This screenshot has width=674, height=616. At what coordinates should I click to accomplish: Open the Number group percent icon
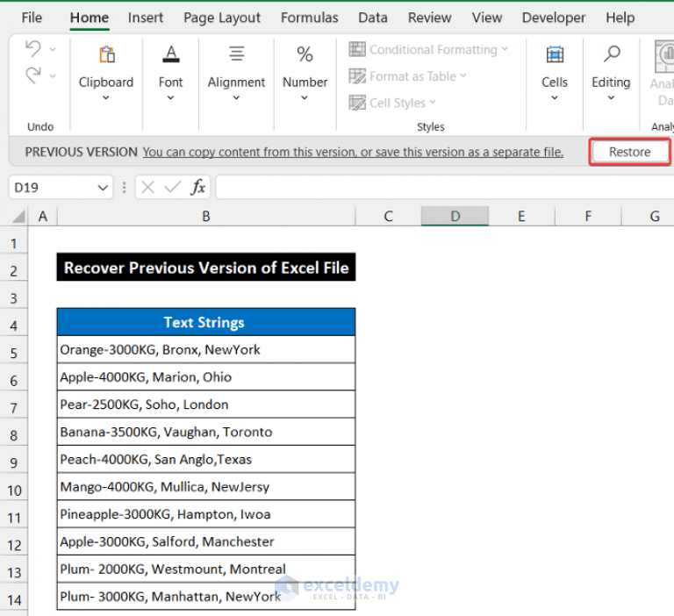coord(305,54)
